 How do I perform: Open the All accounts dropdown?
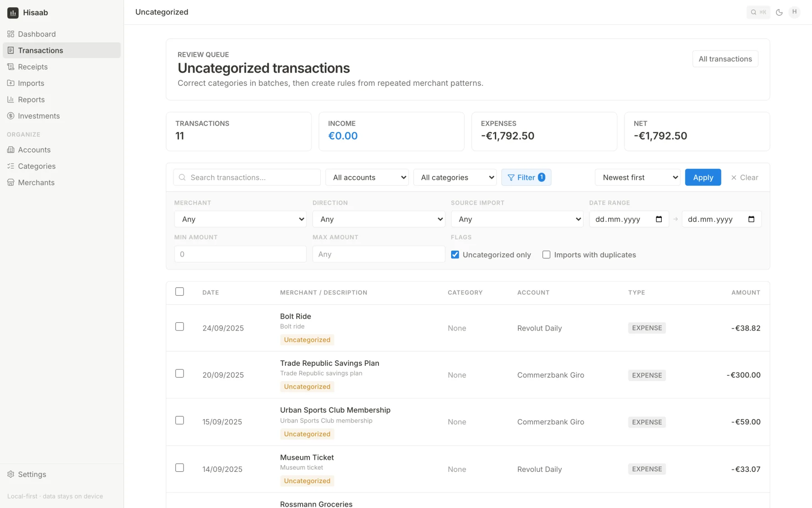[367, 177]
